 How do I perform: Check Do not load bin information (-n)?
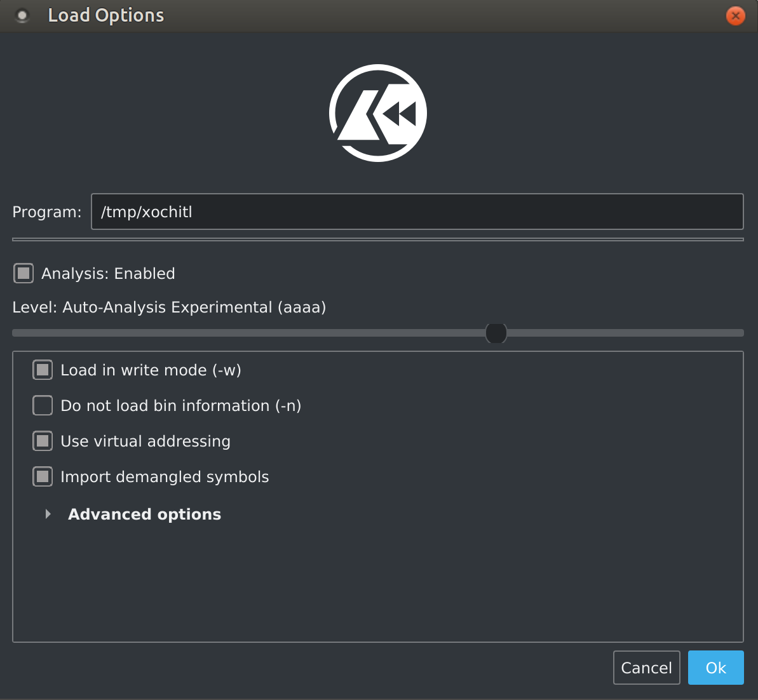[43, 405]
